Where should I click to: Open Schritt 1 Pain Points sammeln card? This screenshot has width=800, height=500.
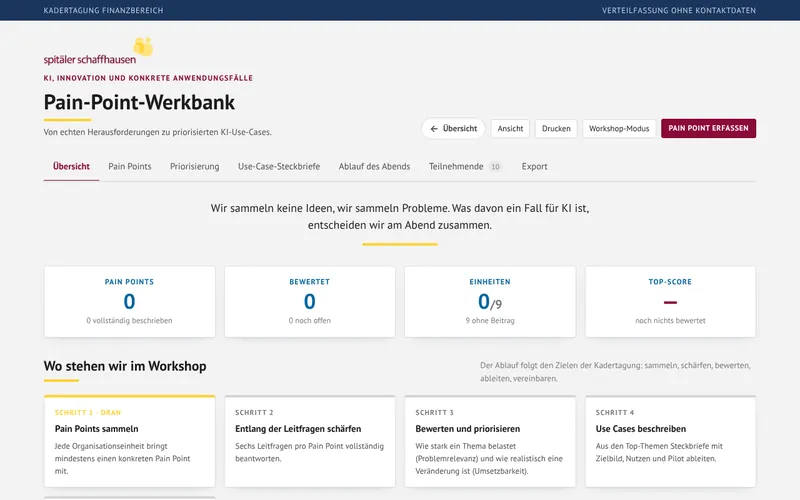tap(130, 441)
